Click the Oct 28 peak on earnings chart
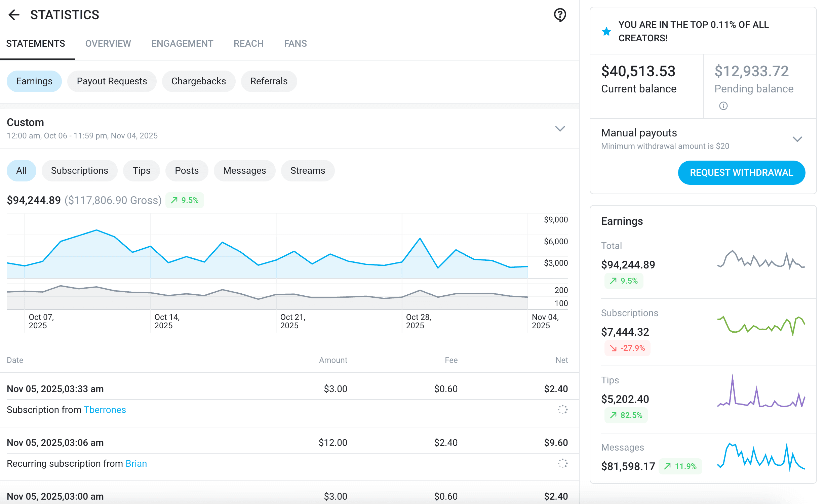The image size is (825, 504). [420, 239]
